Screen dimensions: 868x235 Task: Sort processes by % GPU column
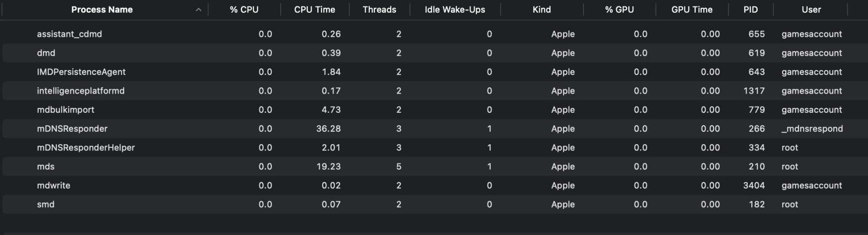pyautogui.click(x=619, y=10)
